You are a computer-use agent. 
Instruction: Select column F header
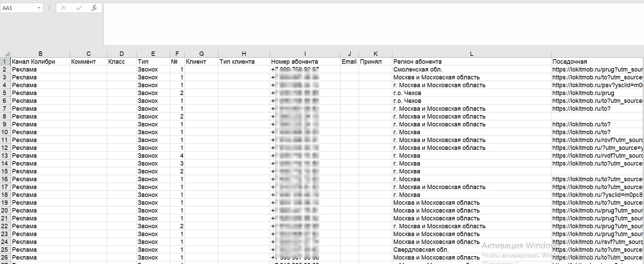[x=177, y=54]
